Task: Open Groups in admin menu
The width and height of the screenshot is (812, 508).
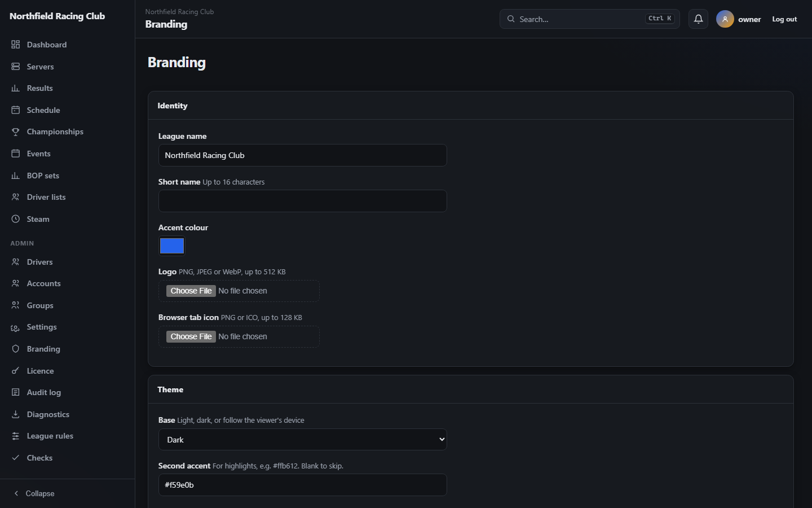Action: (x=40, y=305)
